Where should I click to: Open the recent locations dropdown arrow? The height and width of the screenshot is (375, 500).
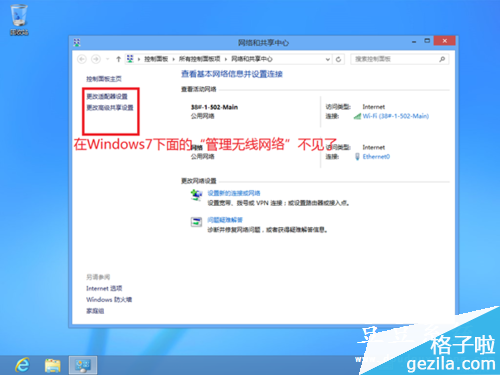(x=107, y=59)
